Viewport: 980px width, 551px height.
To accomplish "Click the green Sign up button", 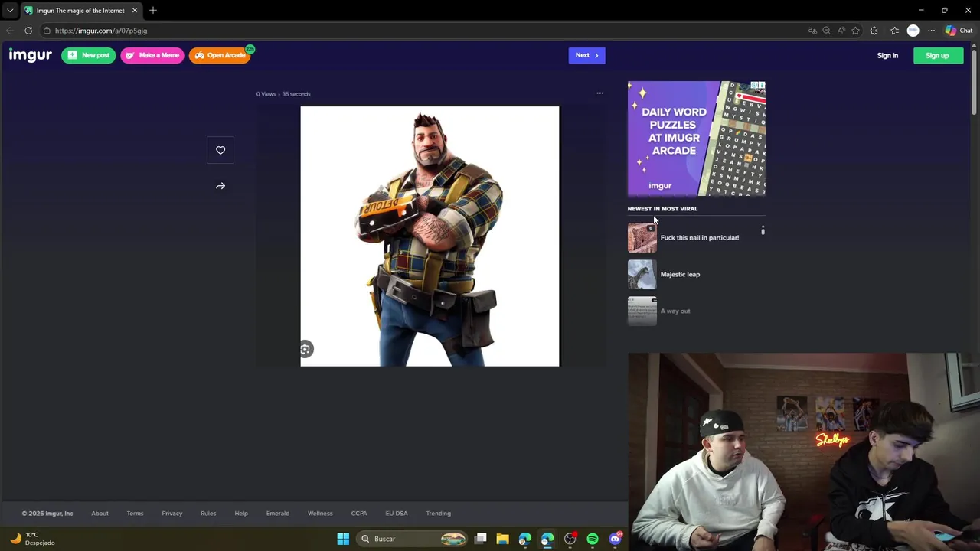I will coord(938,55).
